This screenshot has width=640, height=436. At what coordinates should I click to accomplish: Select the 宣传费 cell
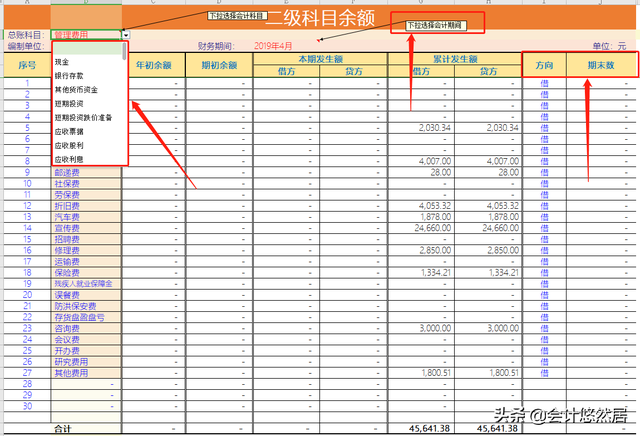pyautogui.click(x=86, y=228)
